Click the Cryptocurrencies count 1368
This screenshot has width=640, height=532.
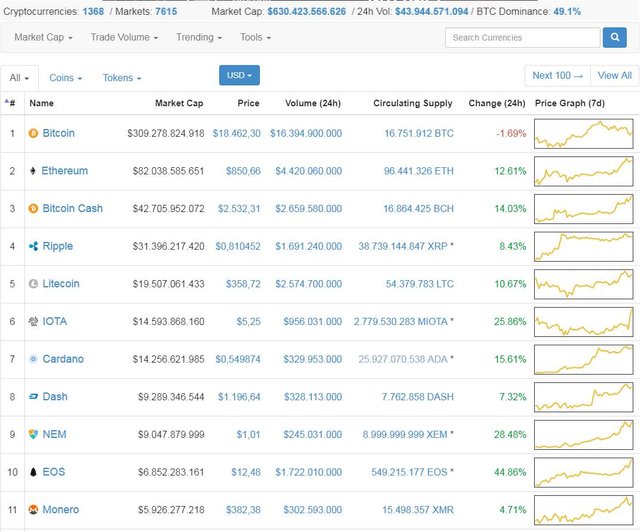pos(93,11)
